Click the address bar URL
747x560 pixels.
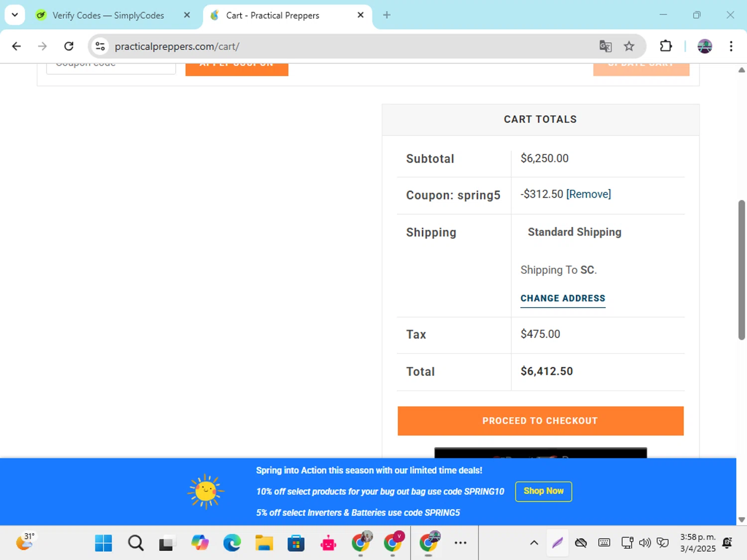coord(177,46)
